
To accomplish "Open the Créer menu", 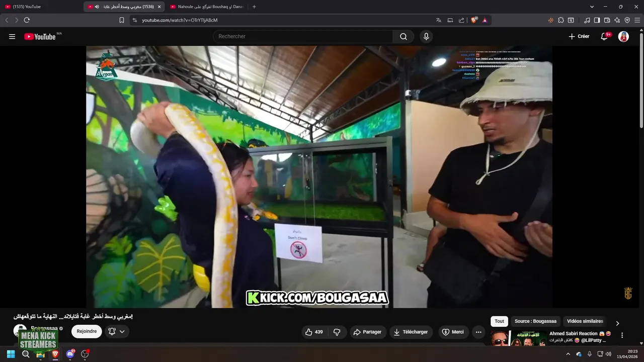I will pyautogui.click(x=579, y=37).
